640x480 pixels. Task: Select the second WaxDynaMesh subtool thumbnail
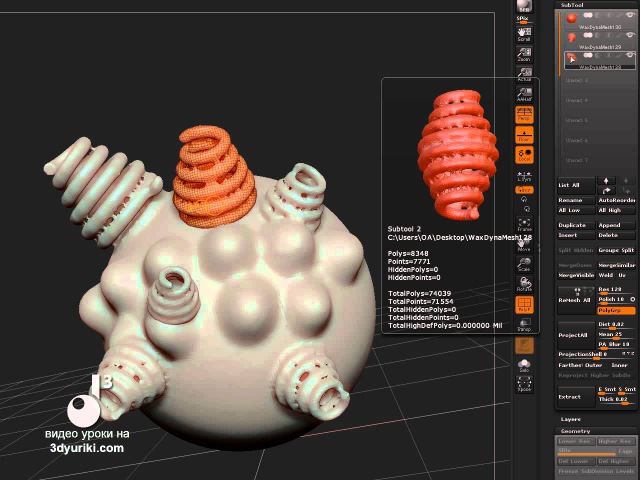[x=571, y=37]
